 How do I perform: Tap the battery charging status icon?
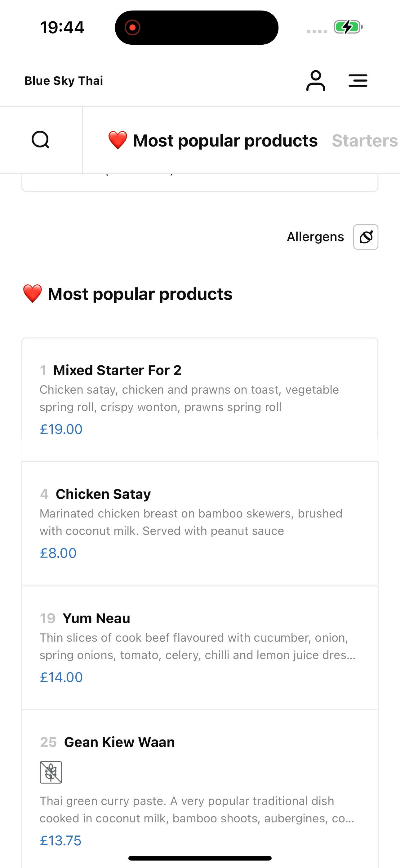tap(348, 27)
